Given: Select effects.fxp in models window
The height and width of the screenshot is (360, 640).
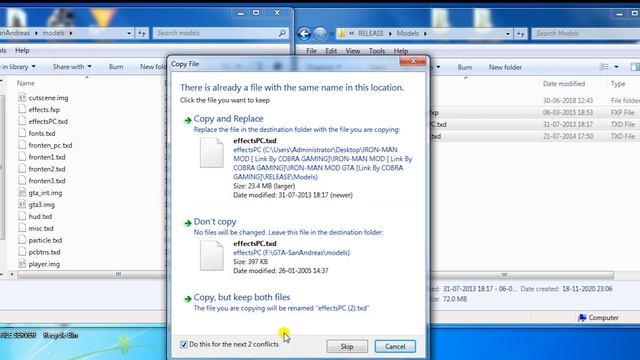Looking at the screenshot, I should click(44, 110).
